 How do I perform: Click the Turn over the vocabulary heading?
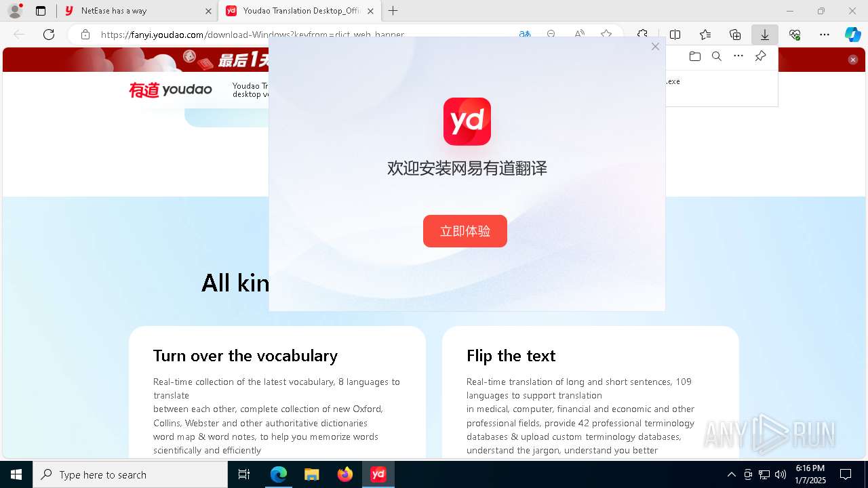pos(245,356)
